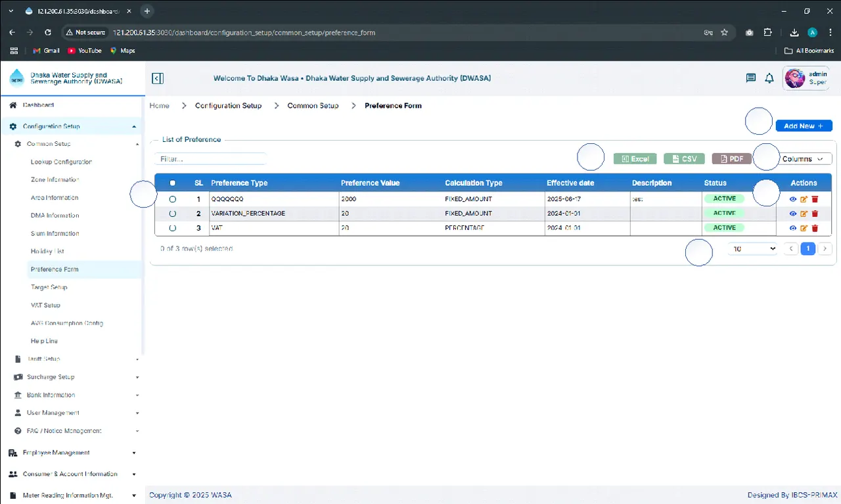View details of the VARIATION_PERCENTAGE row
The width and height of the screenshot is (841, 504).
point(793,214)
